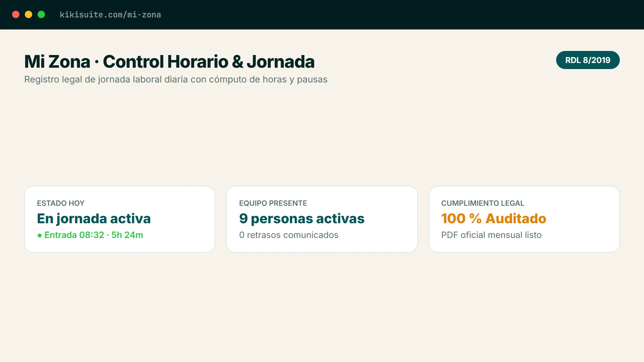The image size is (644, 362).
Task: Click the green status dot before Entrada
Action: point(40,236)
